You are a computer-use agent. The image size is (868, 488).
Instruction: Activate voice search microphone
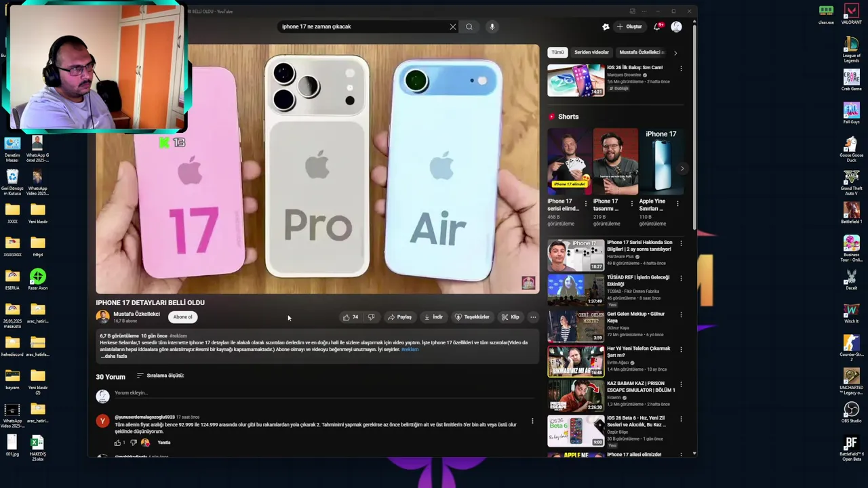492,26
